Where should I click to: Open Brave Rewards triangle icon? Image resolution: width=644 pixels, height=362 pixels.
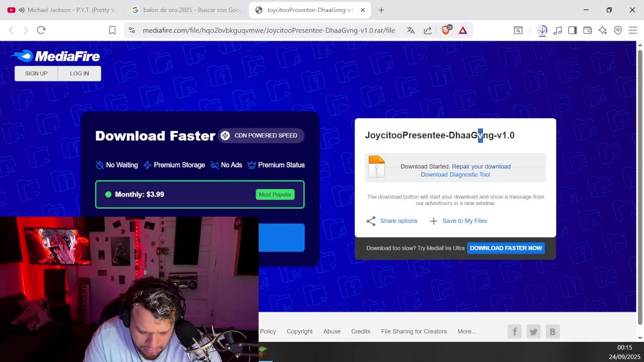tap(463, 30)
